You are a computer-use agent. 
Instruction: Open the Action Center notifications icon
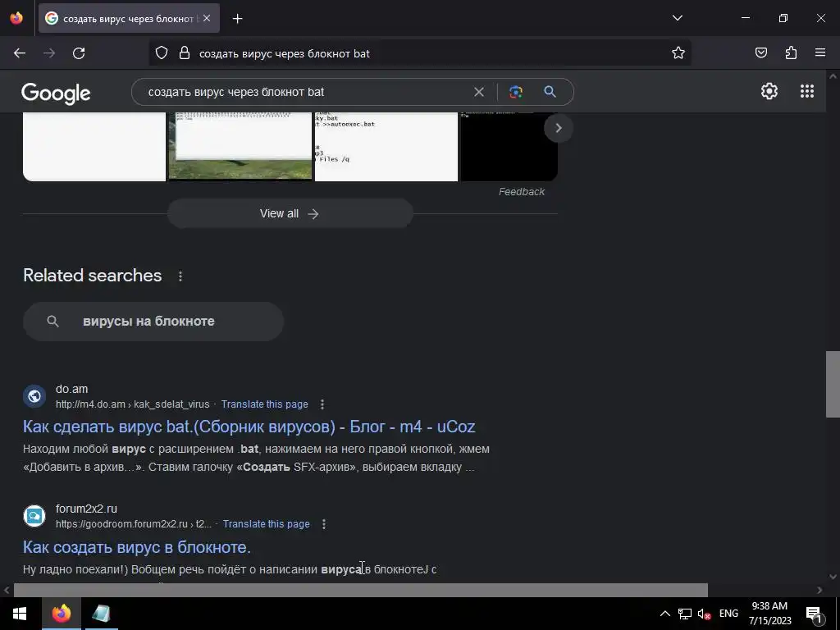pyautogui.click(x=814, y=614)
